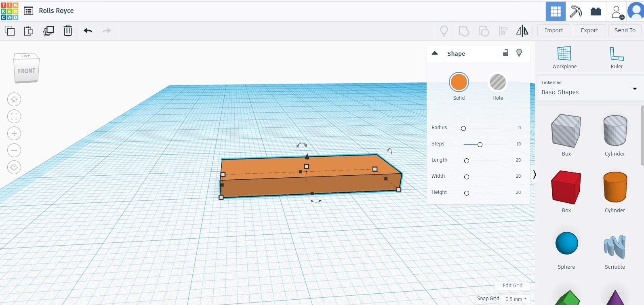Click the Import button
644x305 pixels.
pyautogui.click(x=554, y=31)
